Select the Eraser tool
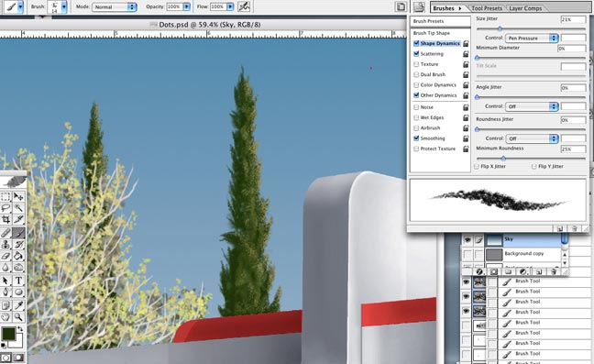This screenshot has height=364, width=594. point(5,256)
